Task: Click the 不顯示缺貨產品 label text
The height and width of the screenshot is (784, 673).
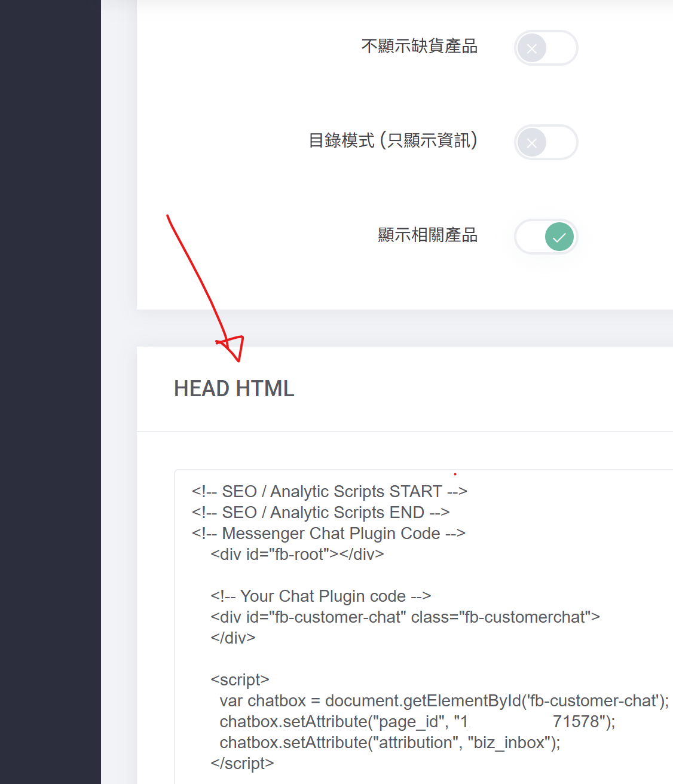Action: (x=419, y=47)
